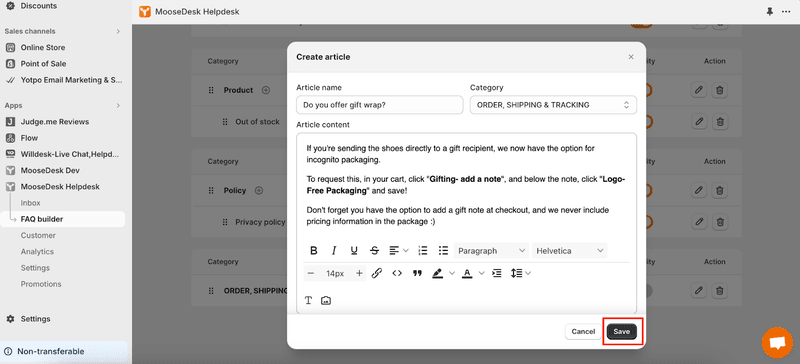The image size is (800, 364).
Task: Expand the font color options arrow
Action: pos(481,273)
